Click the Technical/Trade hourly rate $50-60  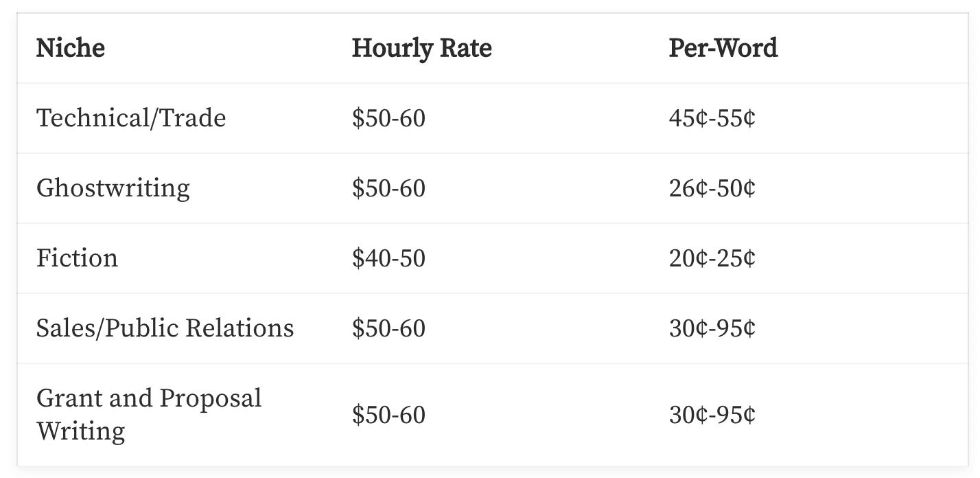pos(388,119)
